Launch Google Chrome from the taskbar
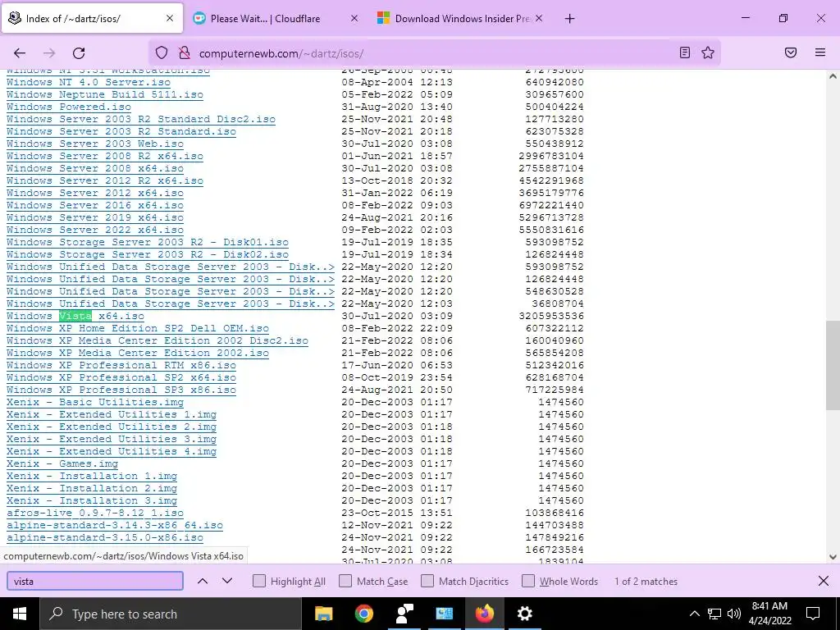The image size is (840, 630). 363,614
